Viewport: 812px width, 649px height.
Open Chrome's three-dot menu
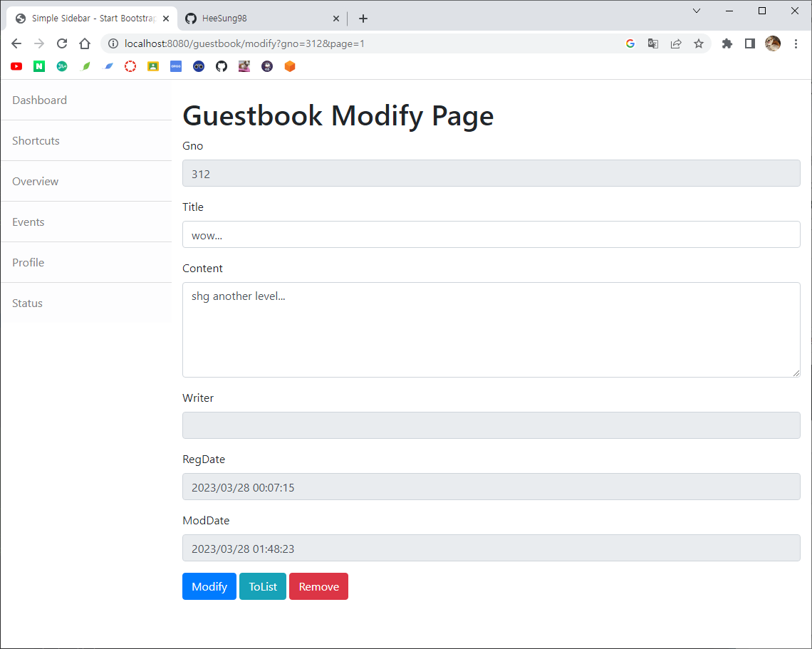[796, 43]
